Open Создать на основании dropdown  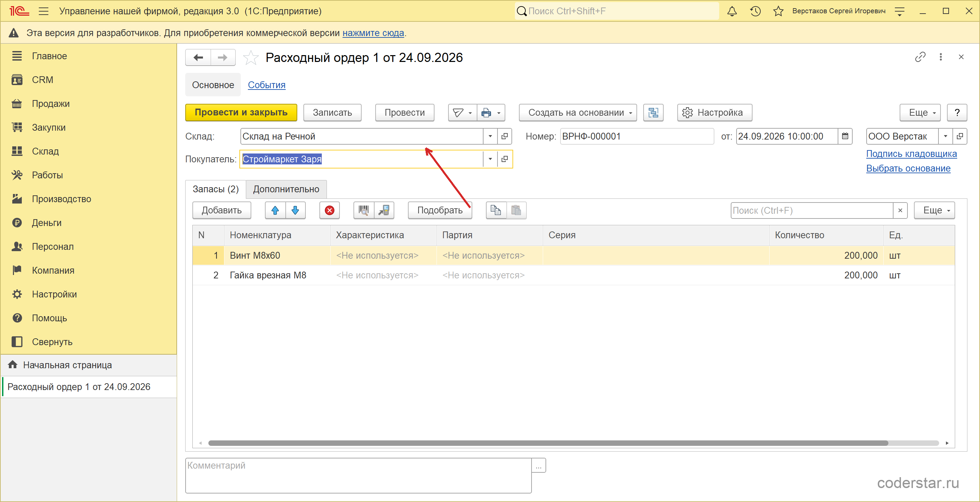click(578, 113)
